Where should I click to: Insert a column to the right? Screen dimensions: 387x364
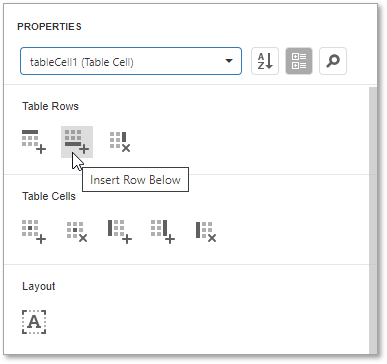[x=163, y=232]
